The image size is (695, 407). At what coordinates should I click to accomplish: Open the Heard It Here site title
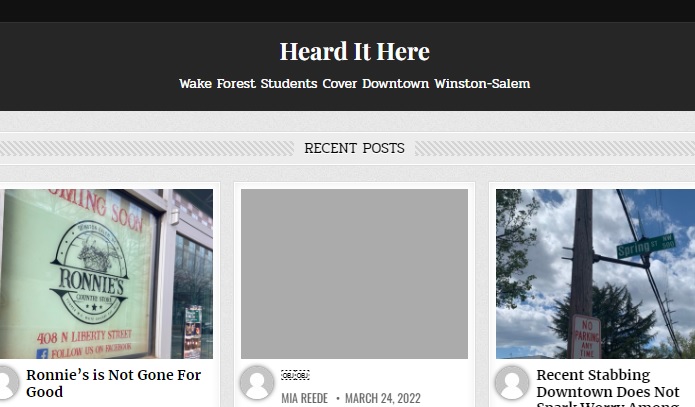tap(354, 51)
